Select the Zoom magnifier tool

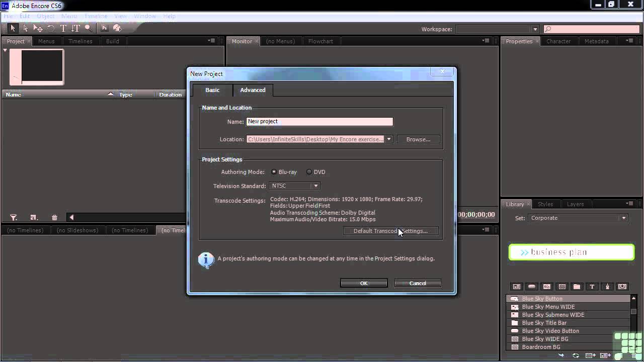[x=89, y=29]
